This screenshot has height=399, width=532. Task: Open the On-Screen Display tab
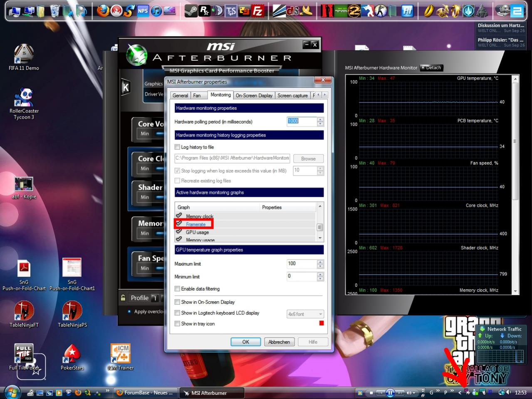point(254,95)
